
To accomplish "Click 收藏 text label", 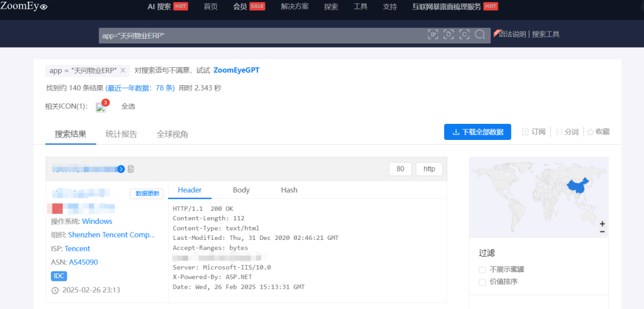I will (602, 132).
